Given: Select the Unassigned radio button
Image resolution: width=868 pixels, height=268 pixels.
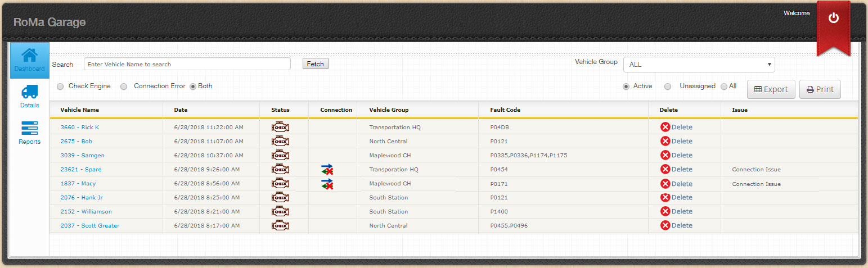Looking at the screenshot, I should tap(668, 87).
